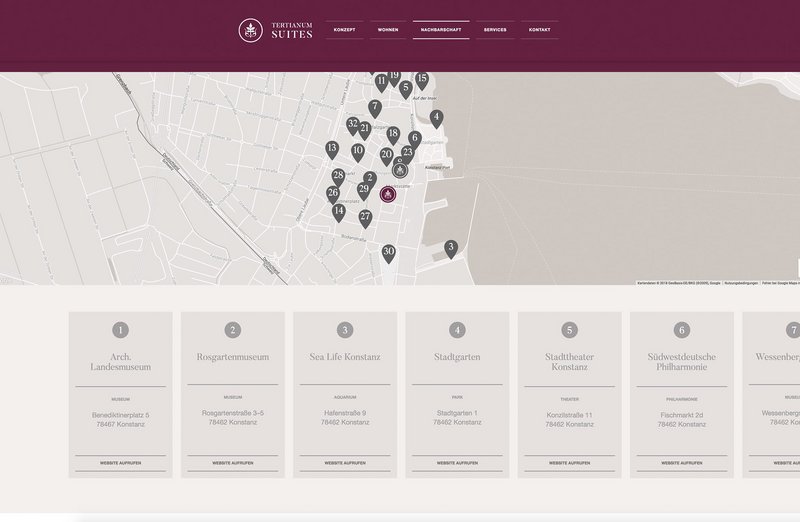
Task: Click the Rosgartenmuseum card title
Action: click(x=233, y=357)
